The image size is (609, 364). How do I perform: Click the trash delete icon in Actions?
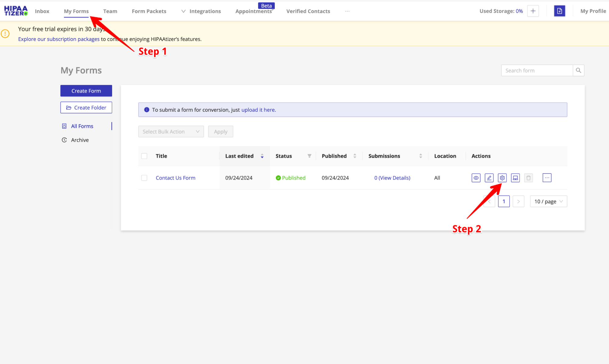click(x=529, y=178)
